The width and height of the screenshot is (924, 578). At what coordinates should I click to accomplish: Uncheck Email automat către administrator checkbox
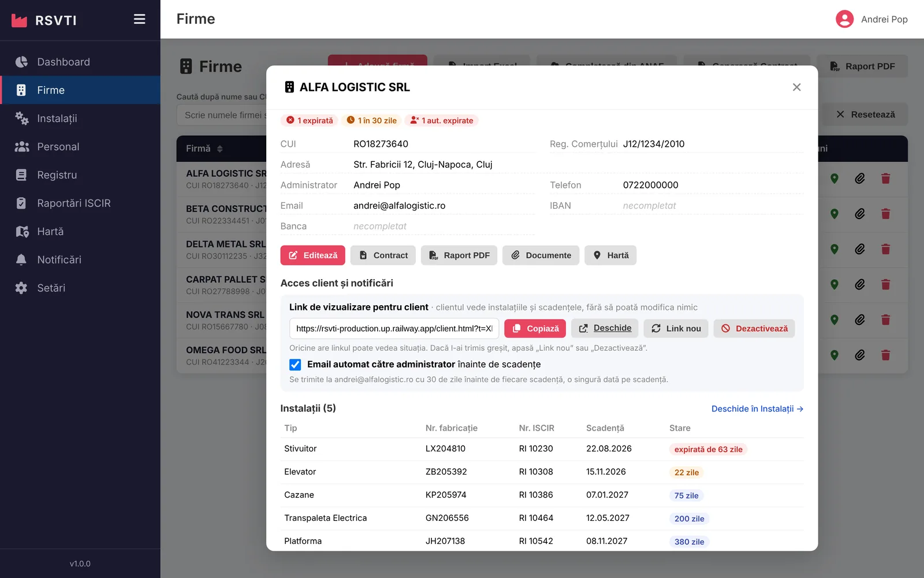point(295,365)
